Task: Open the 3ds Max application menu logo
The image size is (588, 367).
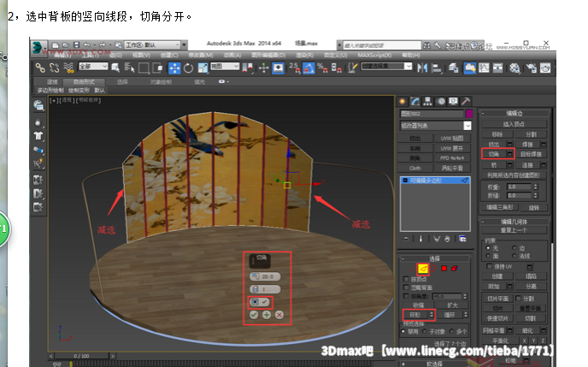Action: [x=38, y=48]
